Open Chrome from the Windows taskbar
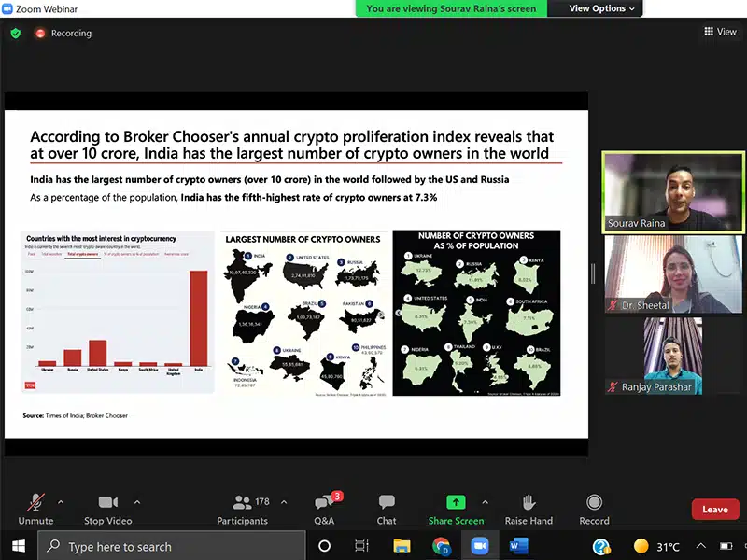 pos(441,546)
